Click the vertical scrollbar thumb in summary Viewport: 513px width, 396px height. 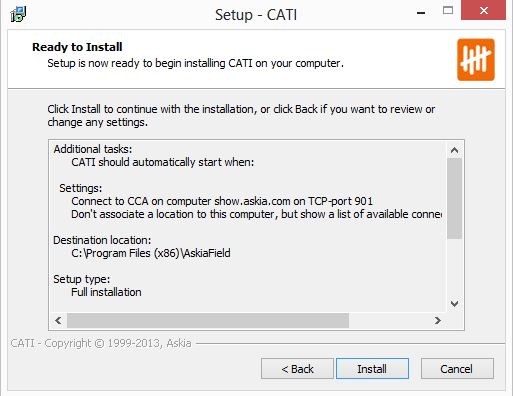point(454,198)
